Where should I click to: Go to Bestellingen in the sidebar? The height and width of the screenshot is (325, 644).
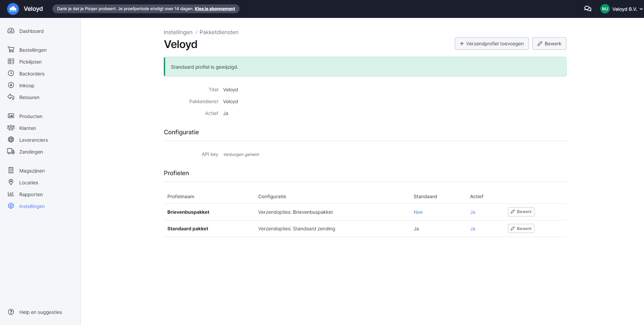click(33, 50)
